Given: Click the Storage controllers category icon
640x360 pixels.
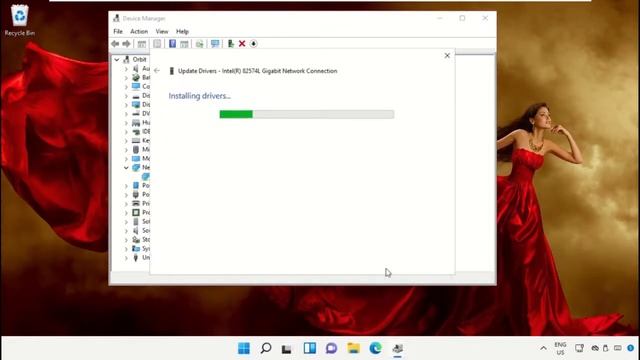Looking at the screenshot, I should coord(136,240).
